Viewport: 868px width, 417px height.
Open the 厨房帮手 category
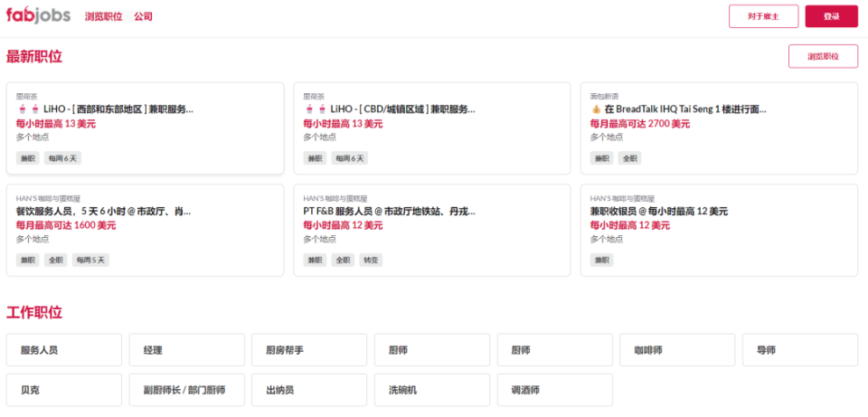(x=309, y=350)
